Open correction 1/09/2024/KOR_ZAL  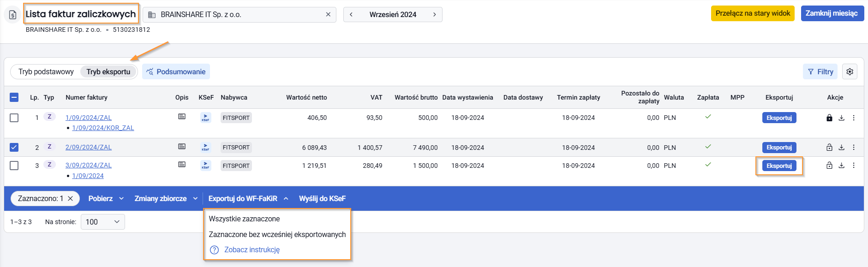pos(103,128)
